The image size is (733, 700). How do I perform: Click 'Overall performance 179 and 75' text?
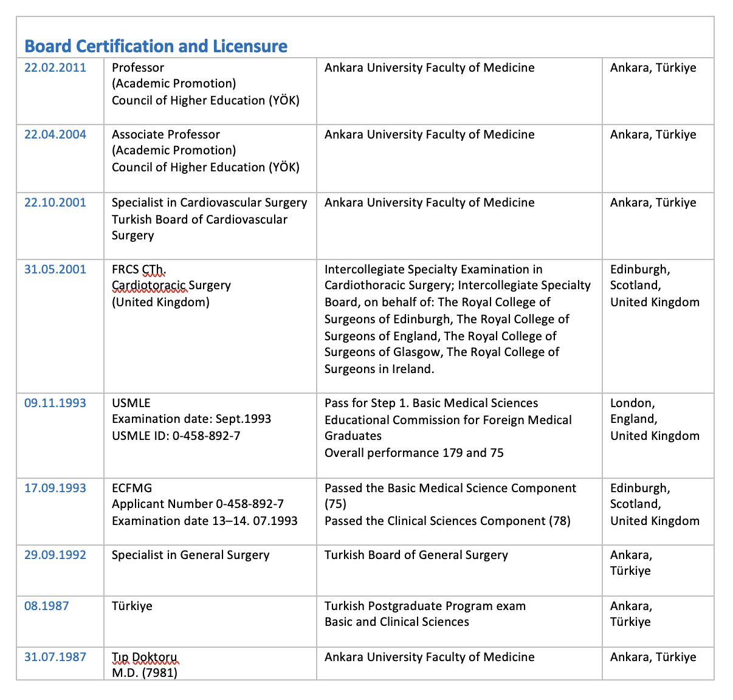[x=414, y=453]
